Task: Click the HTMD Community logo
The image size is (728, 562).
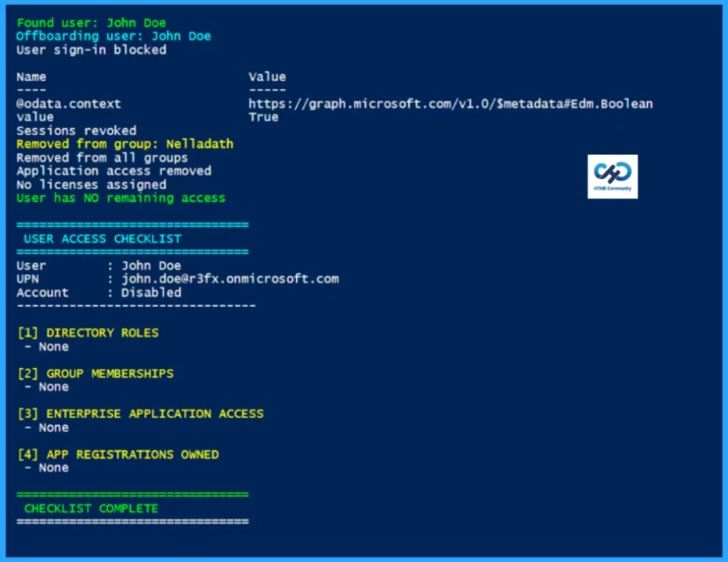Action: click(612, 177)
